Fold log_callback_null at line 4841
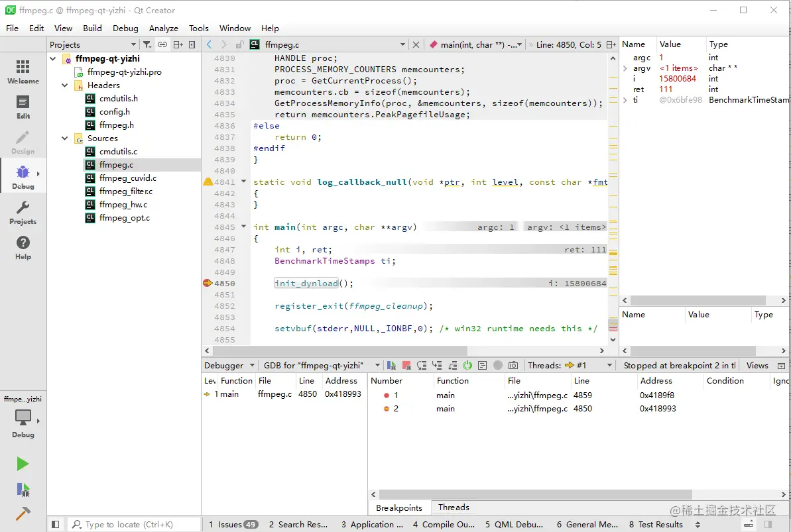The width and height of the screenshot is (791, 532). (243, 182)
